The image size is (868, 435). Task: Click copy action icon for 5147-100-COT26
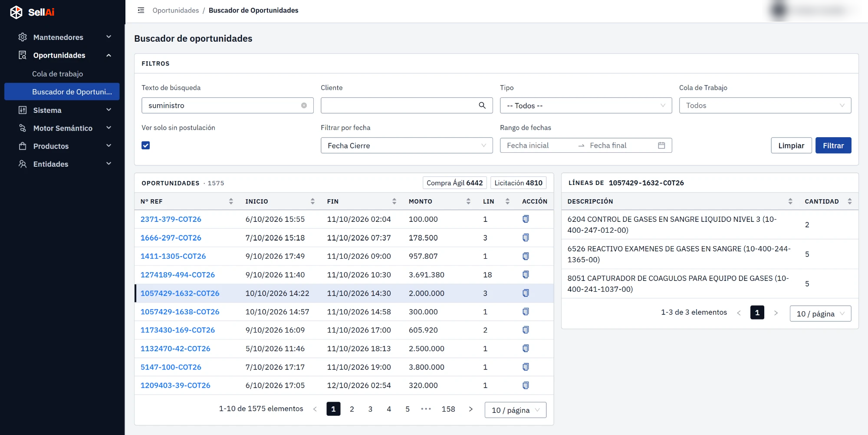point(526,367)
